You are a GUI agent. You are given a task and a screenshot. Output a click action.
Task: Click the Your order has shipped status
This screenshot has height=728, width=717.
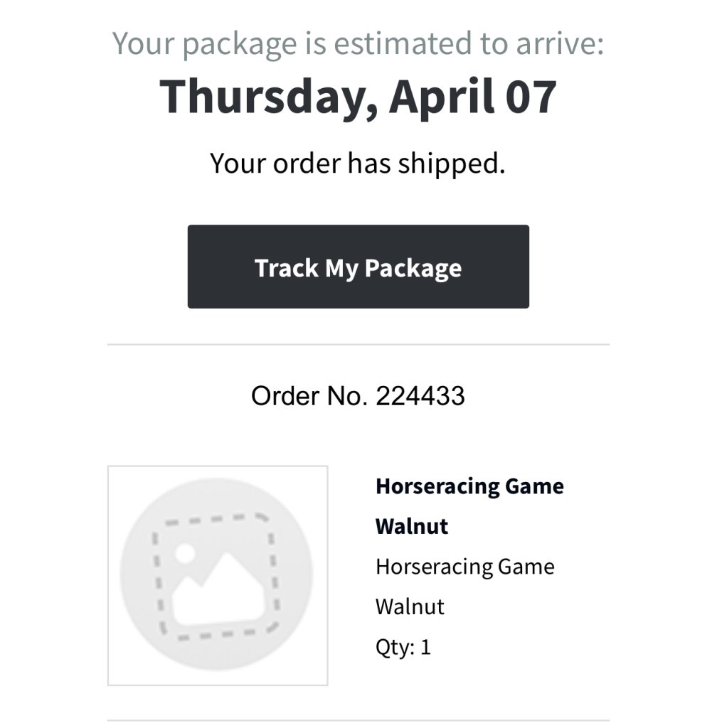[358, 164]
